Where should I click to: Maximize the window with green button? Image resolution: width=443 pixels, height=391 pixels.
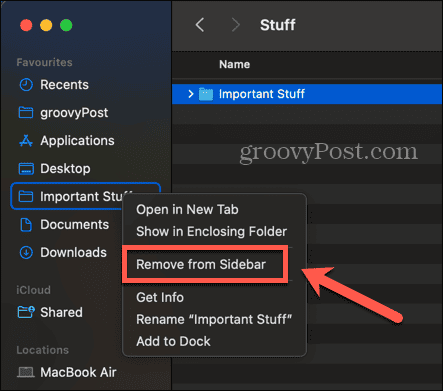point(66,25)
